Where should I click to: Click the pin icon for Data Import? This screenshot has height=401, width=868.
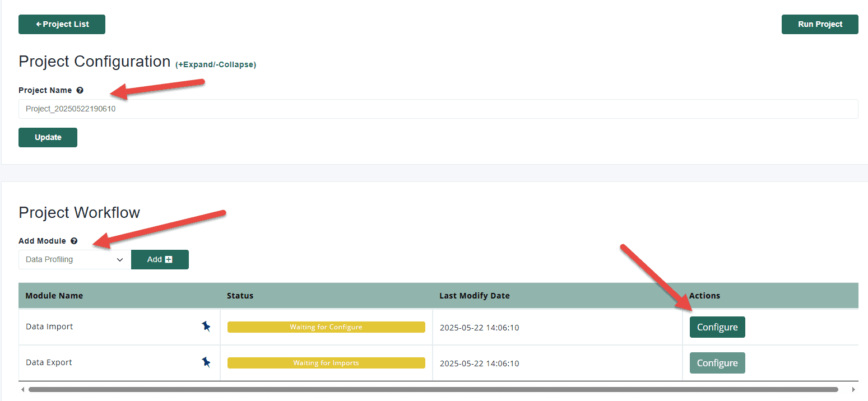click(x=206, y=327)
